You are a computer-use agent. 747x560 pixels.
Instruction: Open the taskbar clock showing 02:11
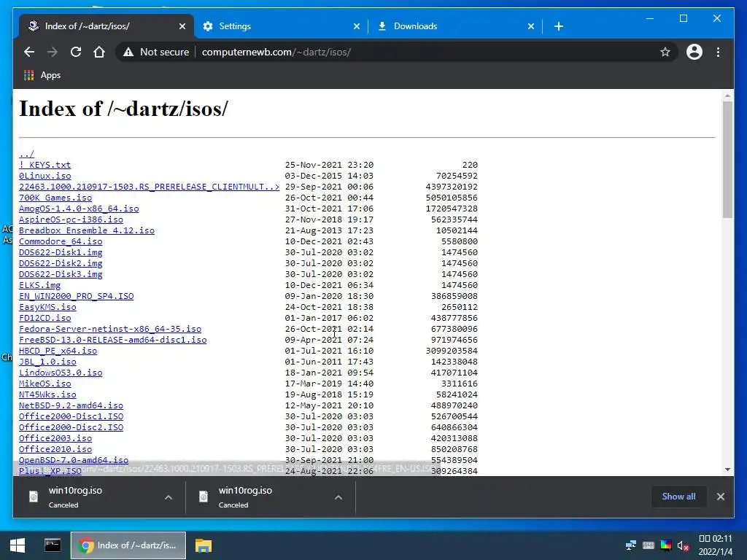click(715, 545)
